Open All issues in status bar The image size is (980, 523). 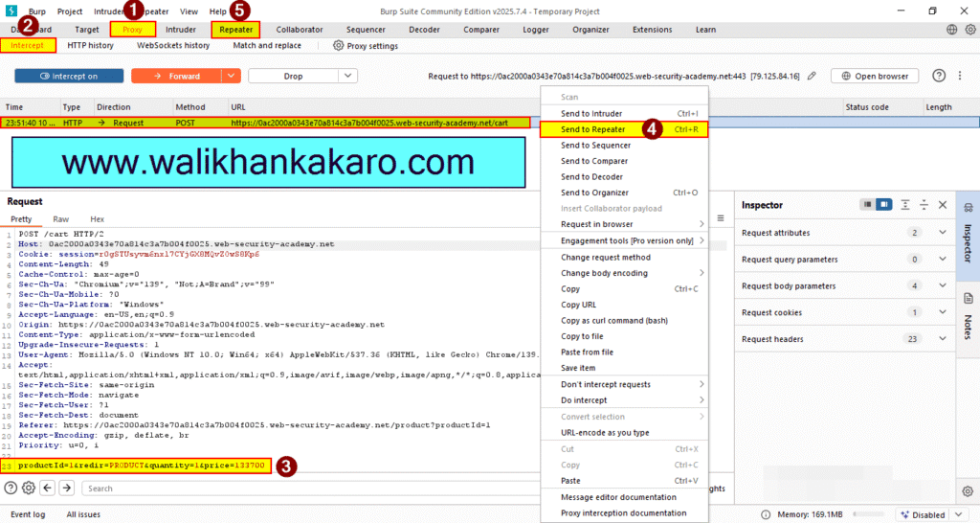click(83, 514)
